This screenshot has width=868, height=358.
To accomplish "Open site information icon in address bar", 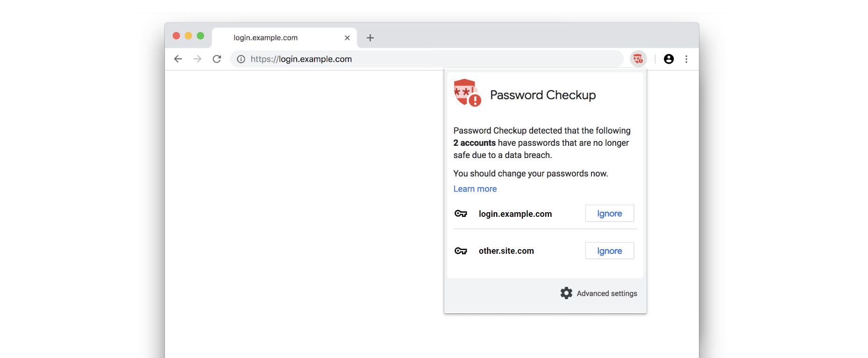I will [241, 59].
